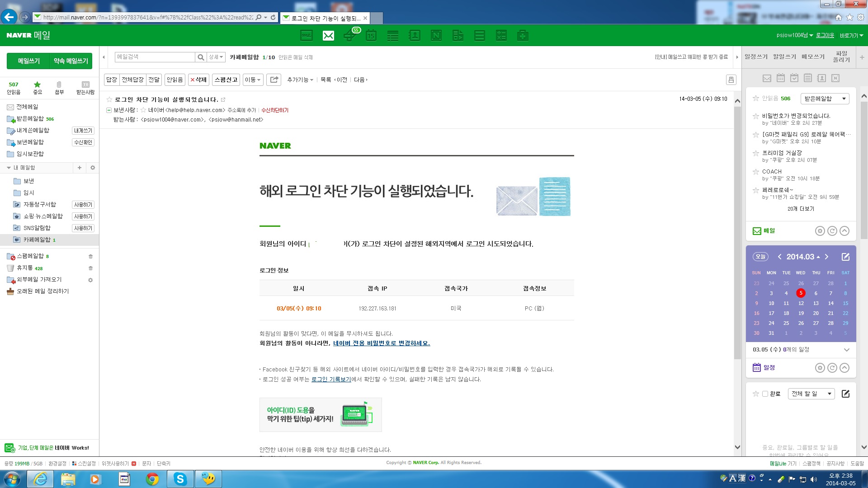Open the 할일쓰기 tab
The image size is (868, 488).
784,57
